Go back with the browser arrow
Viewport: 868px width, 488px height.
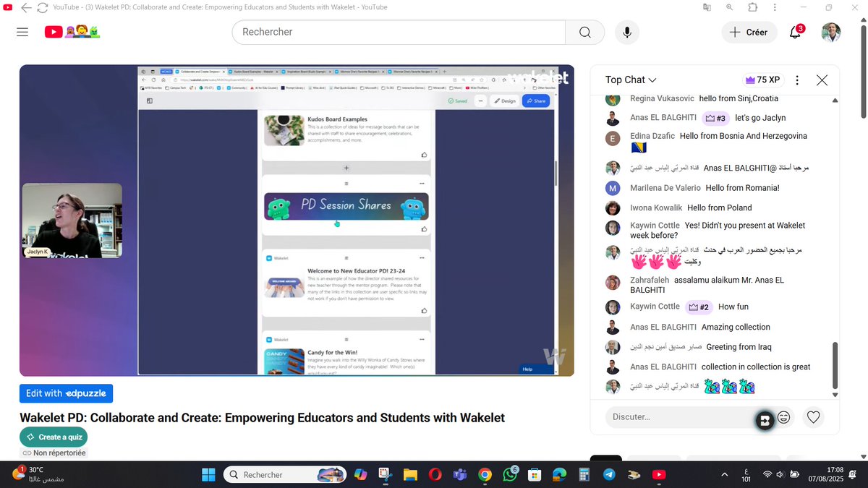tap(27, 7)
